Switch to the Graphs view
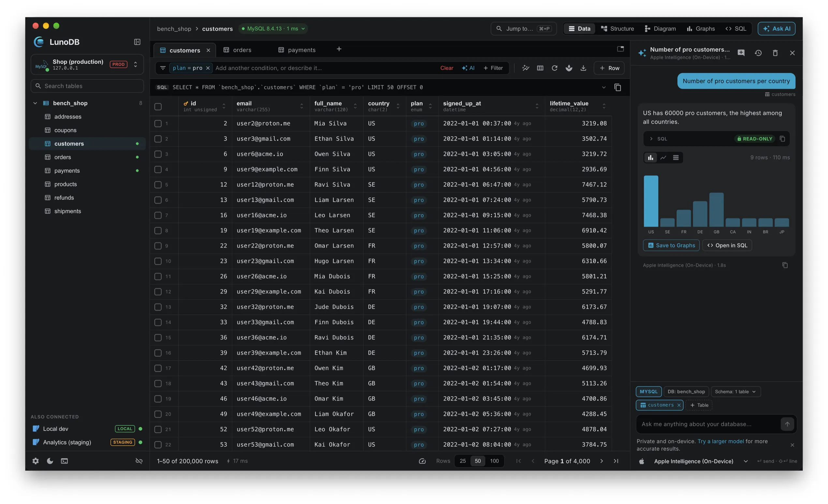Viewport: 828px width, 504px height. point(701,29)
